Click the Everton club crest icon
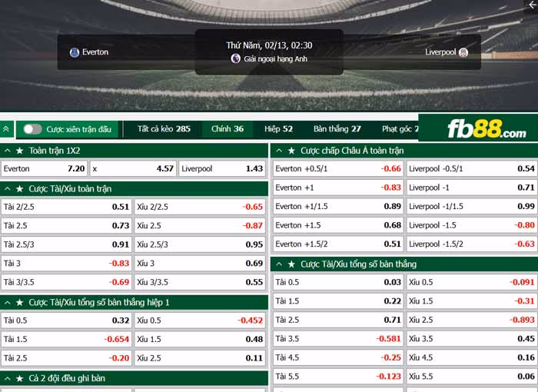Viewport: 538px width, 392px height. point(75,52)
